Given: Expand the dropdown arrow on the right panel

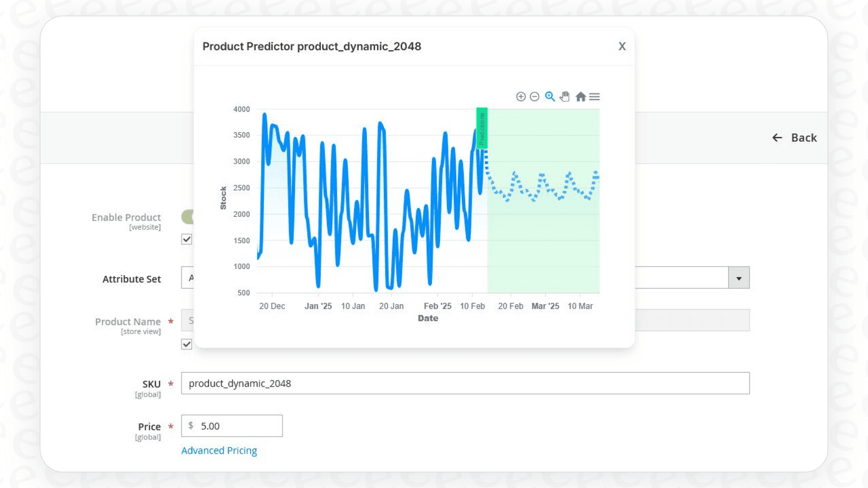Looking at the screenshot, I should tap(738, 277).
